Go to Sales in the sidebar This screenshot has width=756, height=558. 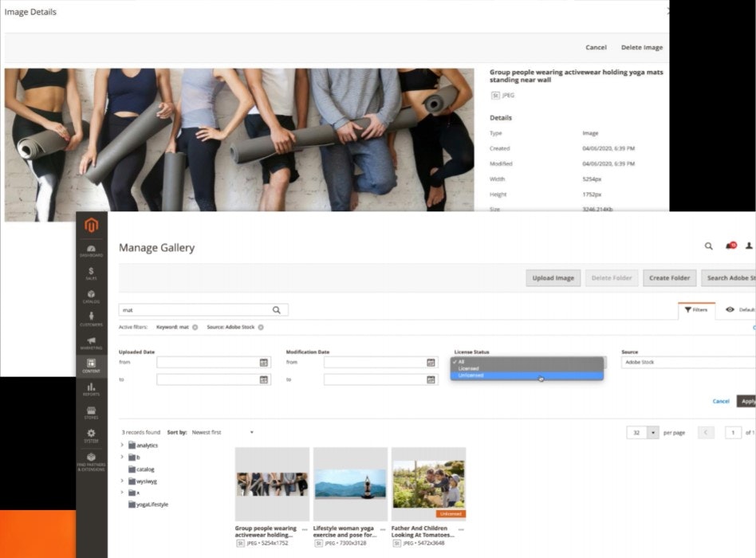point(91,273)
